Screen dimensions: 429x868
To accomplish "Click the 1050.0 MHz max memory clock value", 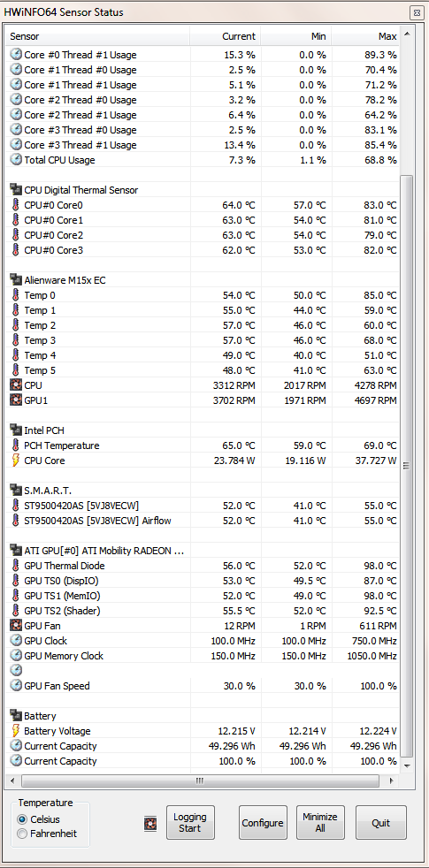I will [371, 656].
